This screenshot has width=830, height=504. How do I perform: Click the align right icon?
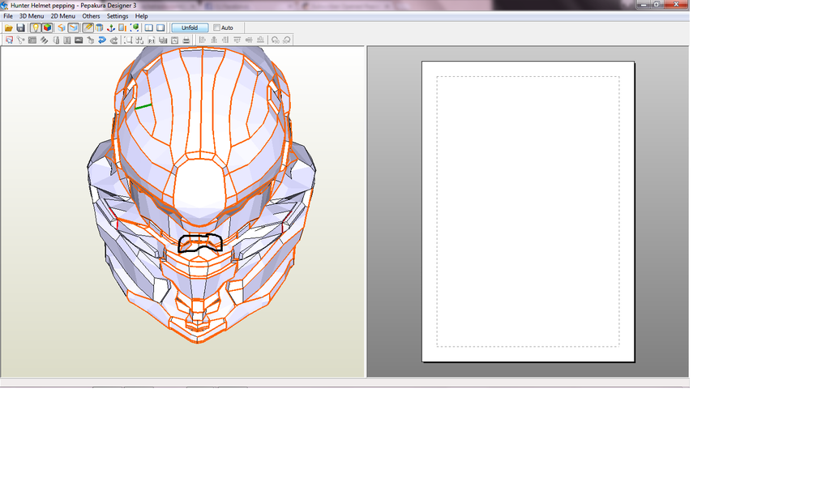[x=225, y=41]
